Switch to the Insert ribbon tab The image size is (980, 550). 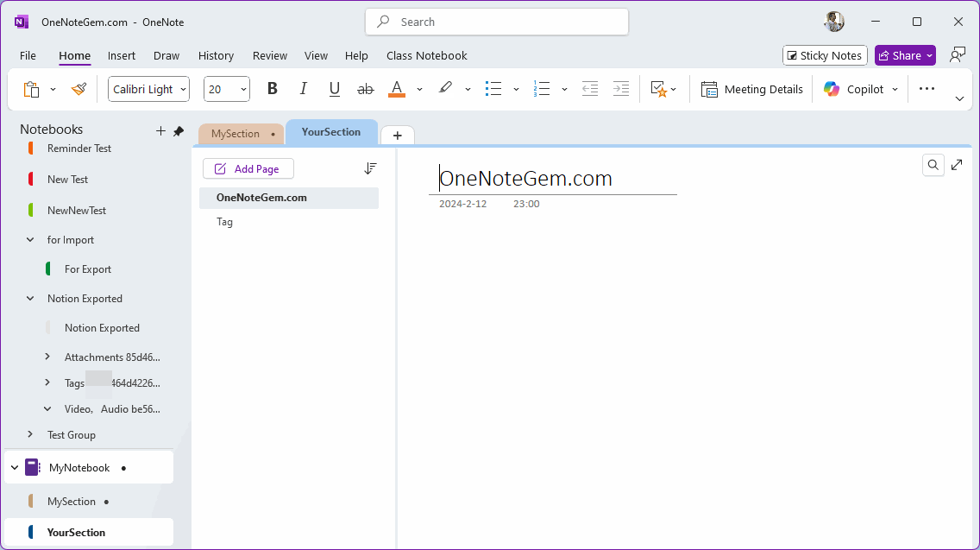tap(122, 55)
